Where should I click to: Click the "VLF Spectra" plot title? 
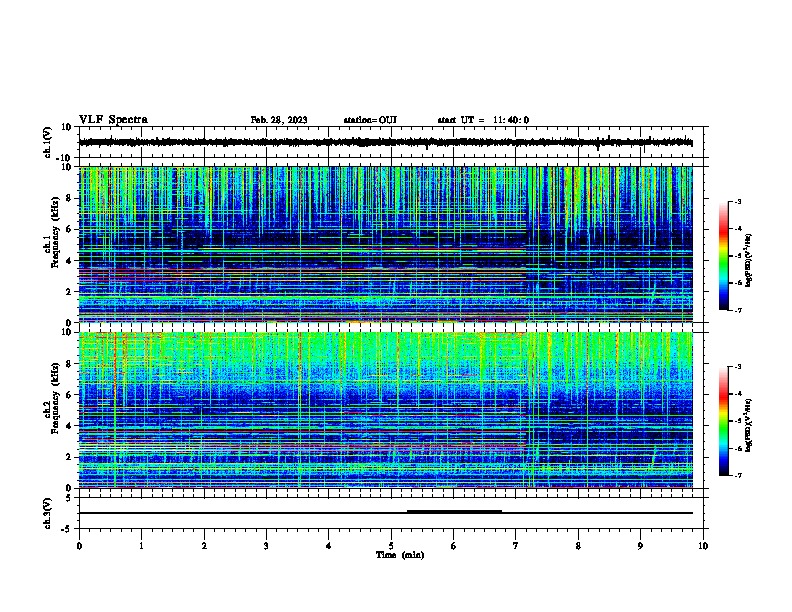point(113,120)
